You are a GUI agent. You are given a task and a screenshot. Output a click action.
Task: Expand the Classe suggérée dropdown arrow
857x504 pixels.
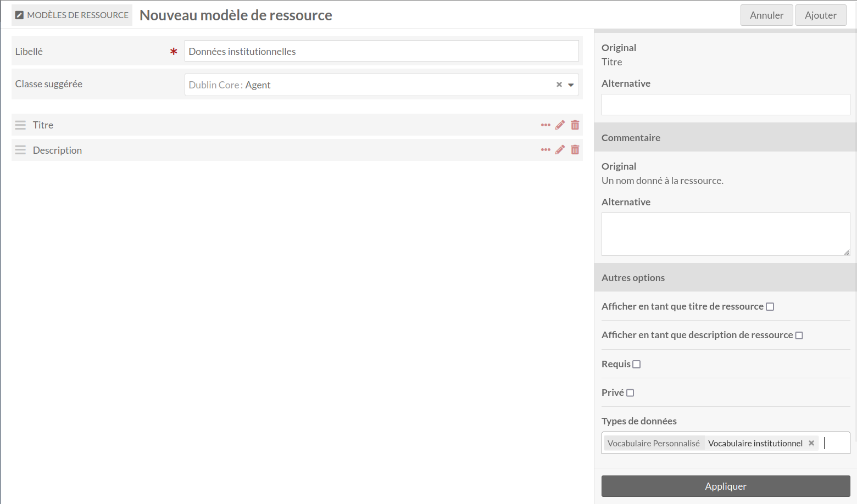(571, 85)
